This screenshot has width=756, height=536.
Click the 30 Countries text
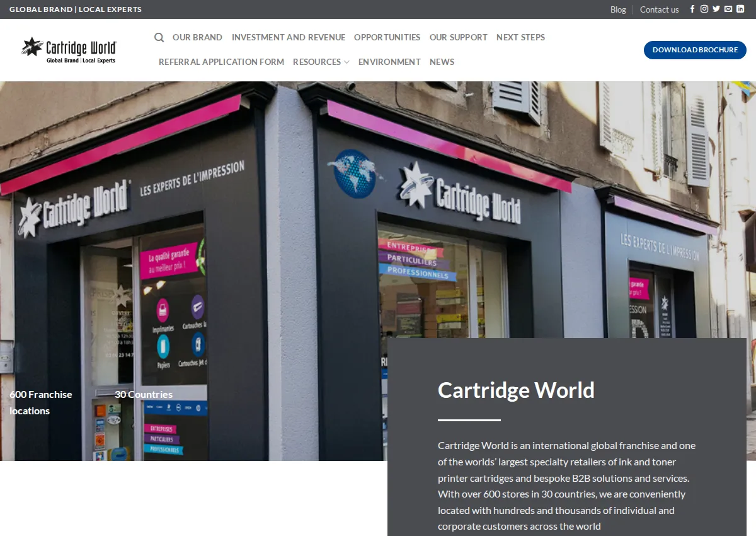(x=144, y=395)
